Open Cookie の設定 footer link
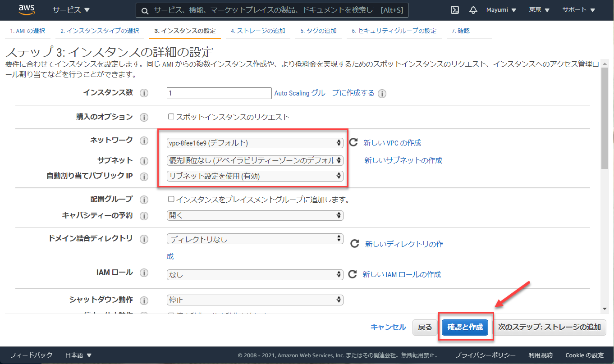 [585, 355]
